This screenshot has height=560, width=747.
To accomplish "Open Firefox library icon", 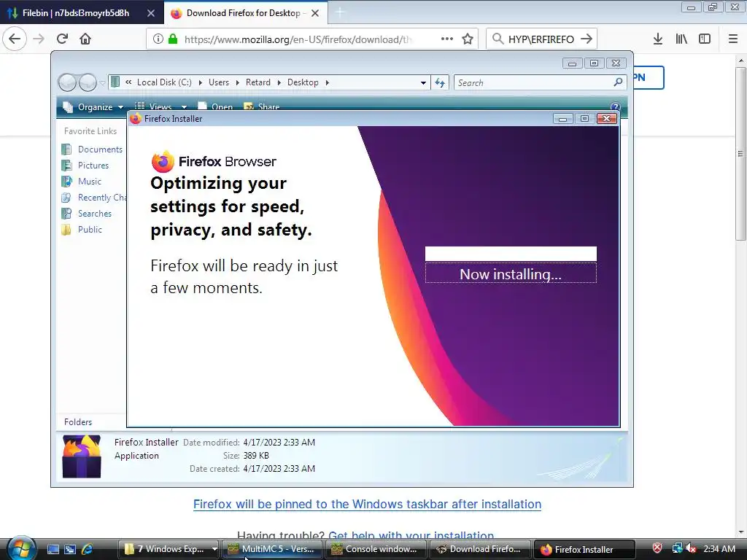I will tap(681, 39).
